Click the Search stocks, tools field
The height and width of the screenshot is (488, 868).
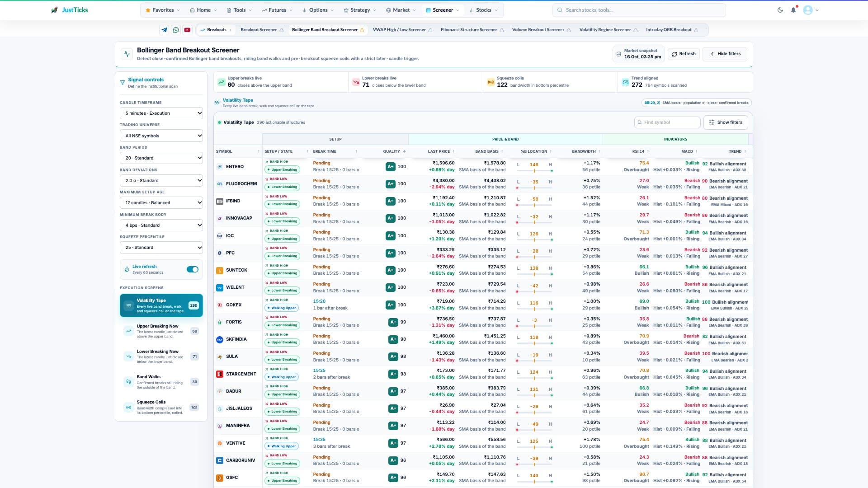(639, 10)
